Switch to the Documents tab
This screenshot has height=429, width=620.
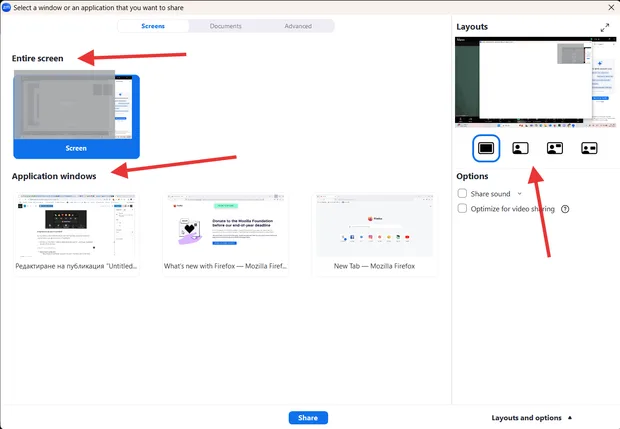pos(225,26)
